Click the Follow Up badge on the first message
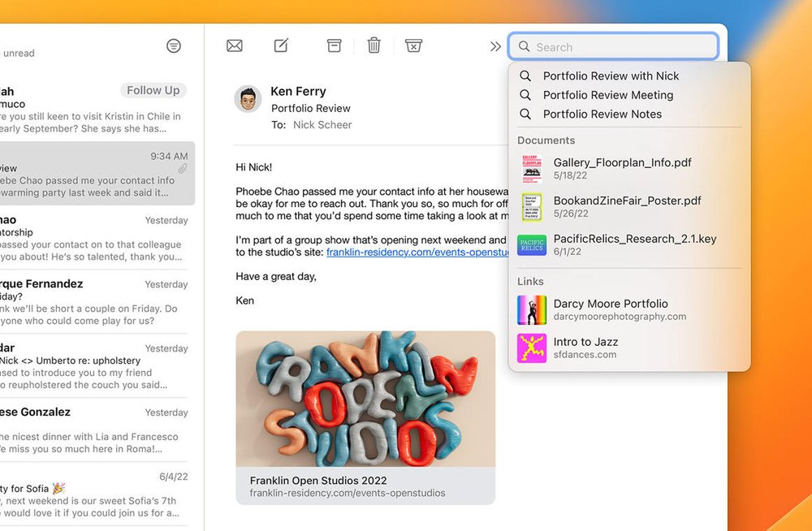The image size is (812, 531). point(153,90)
